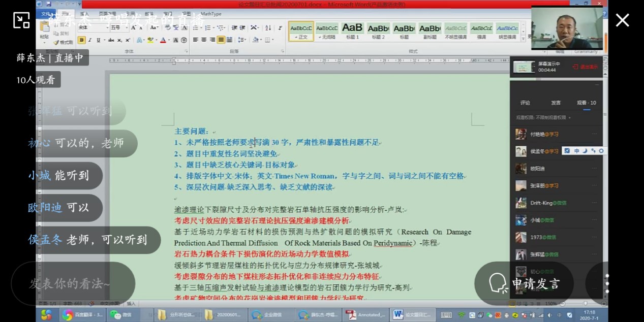
Task: Click the Grow Font icon
Action: pos(133,28)
